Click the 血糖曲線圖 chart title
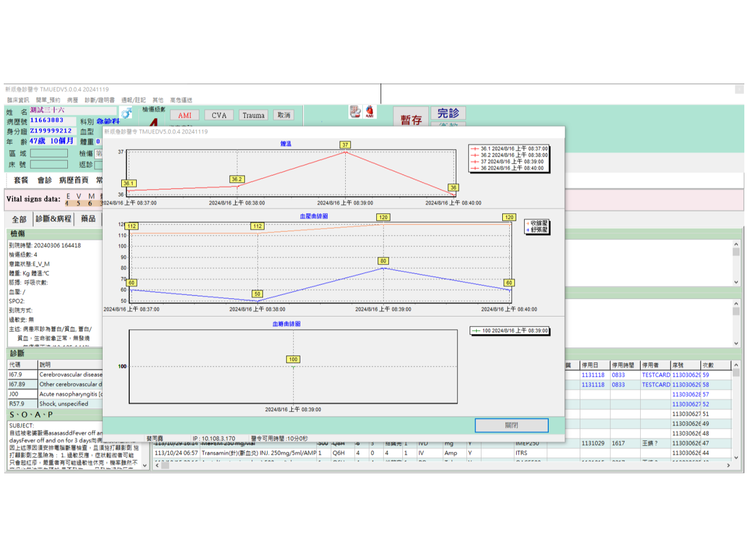This screenshot has height=560, width=747. pyautogui.click(x=286, y=324)
